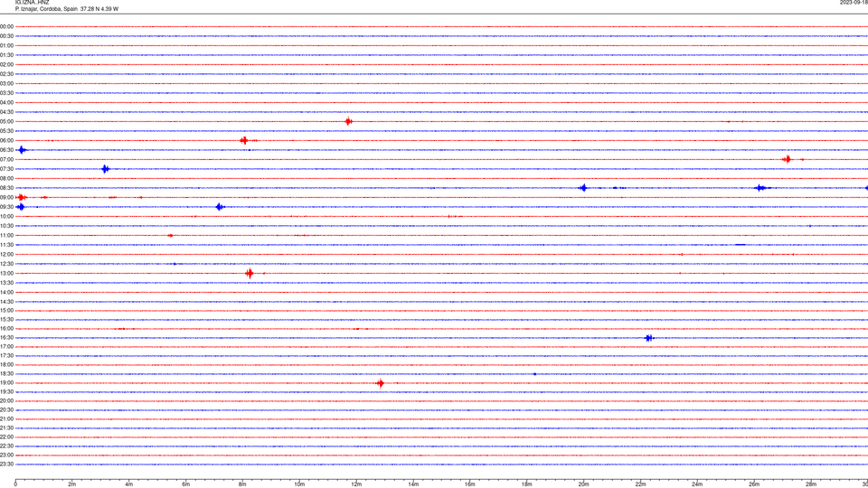The height and width of the screenshot is (488, 868).
Task: Click the 16:00 row time label
Action: click(x=6, y=329)
